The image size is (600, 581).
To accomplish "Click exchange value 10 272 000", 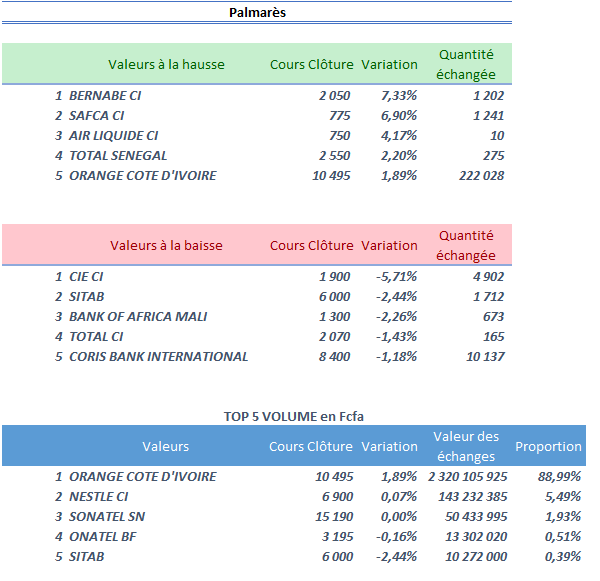I will pos(476,556).
